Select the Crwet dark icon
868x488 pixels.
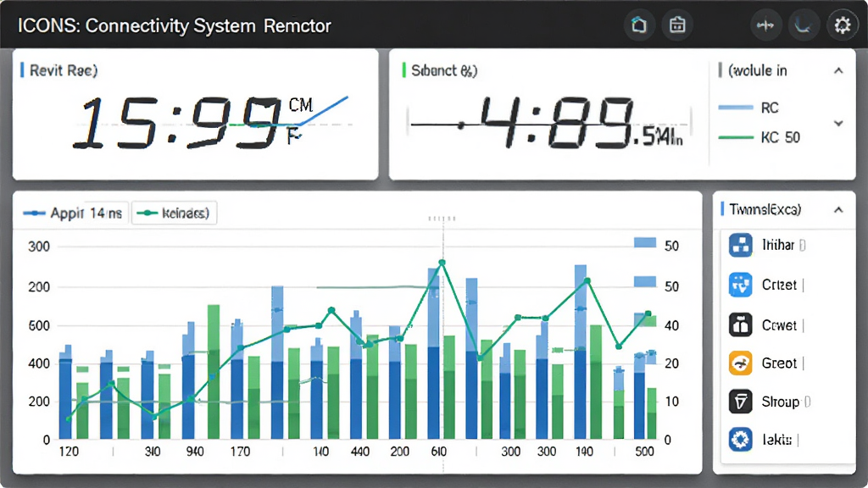tap(740, 324)
